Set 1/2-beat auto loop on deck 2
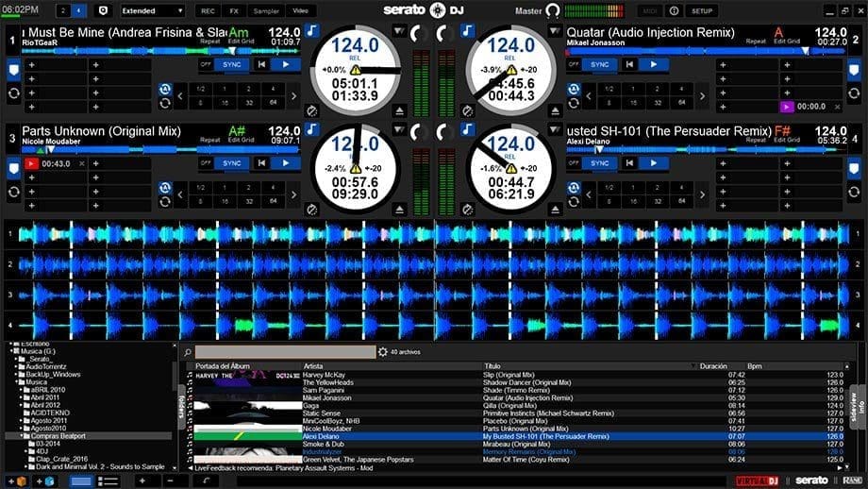Viewport: 868px width, 489px height. 609,89
